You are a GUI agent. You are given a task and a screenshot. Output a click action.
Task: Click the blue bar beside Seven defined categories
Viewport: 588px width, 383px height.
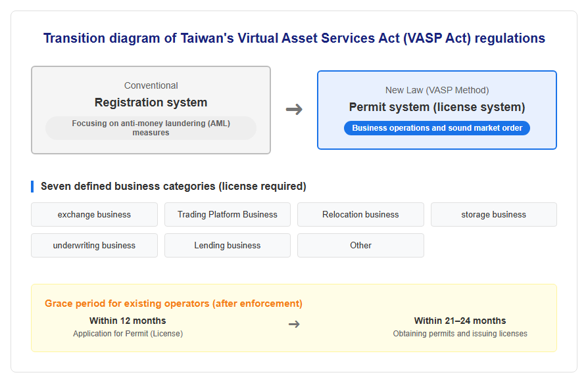tap(32, 187)
